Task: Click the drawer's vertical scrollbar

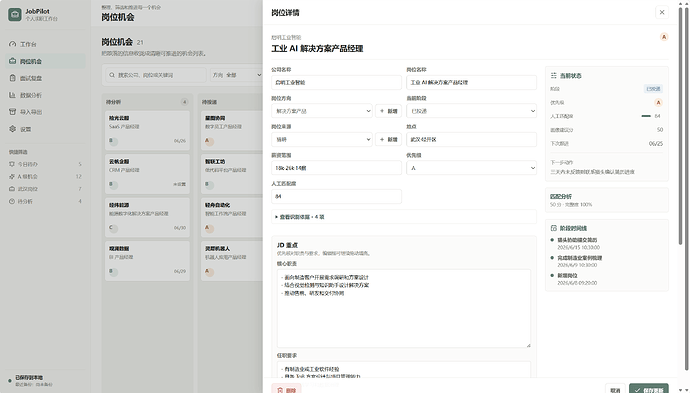Action: (681, 125)
